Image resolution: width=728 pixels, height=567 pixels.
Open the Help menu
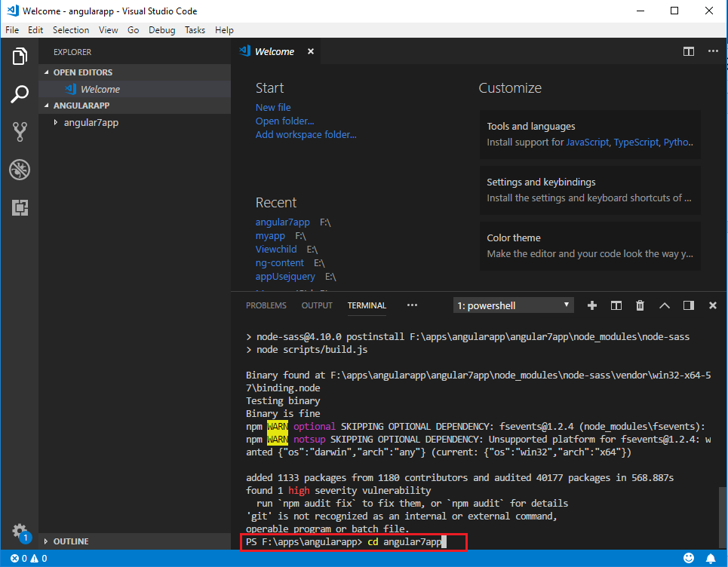(x=224, y=30)
